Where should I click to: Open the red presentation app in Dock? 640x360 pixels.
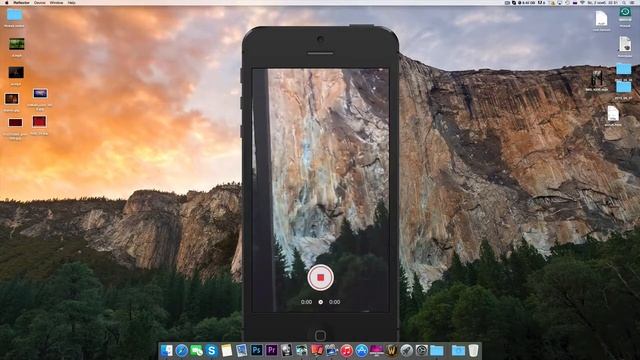316,350
